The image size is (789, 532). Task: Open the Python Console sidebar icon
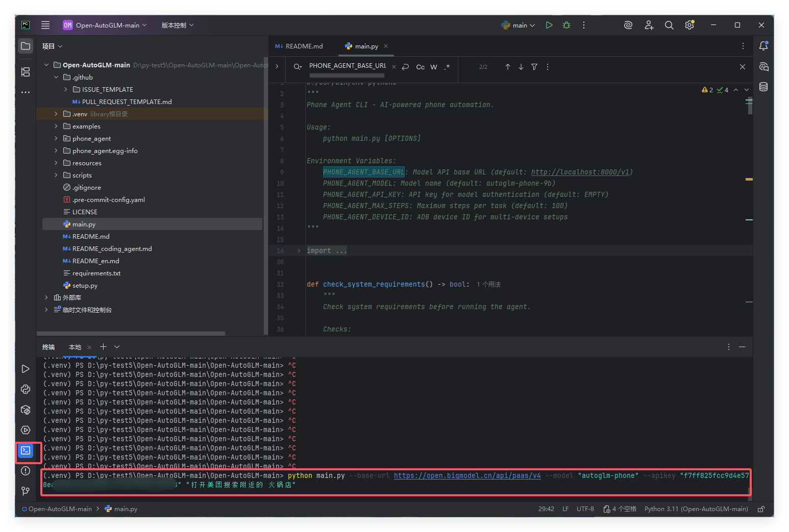pos(26,389)
